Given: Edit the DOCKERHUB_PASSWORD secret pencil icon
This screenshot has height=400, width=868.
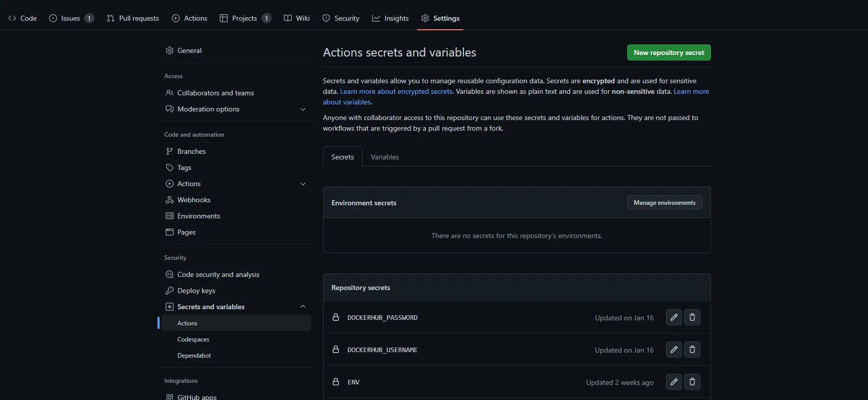Looking at the screenshot, I should point(674,317).
